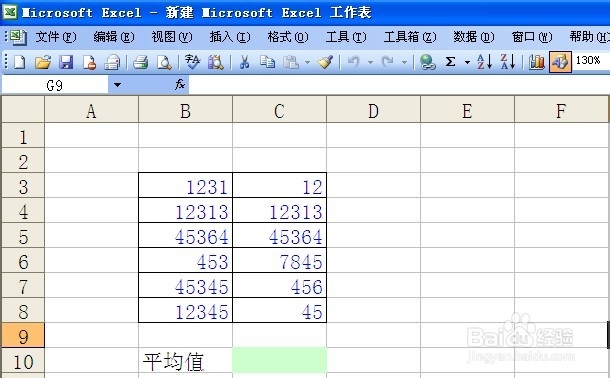Select row 1 header
The height and width of the screenshot is (378, 610).
click(x=23, y=135)
